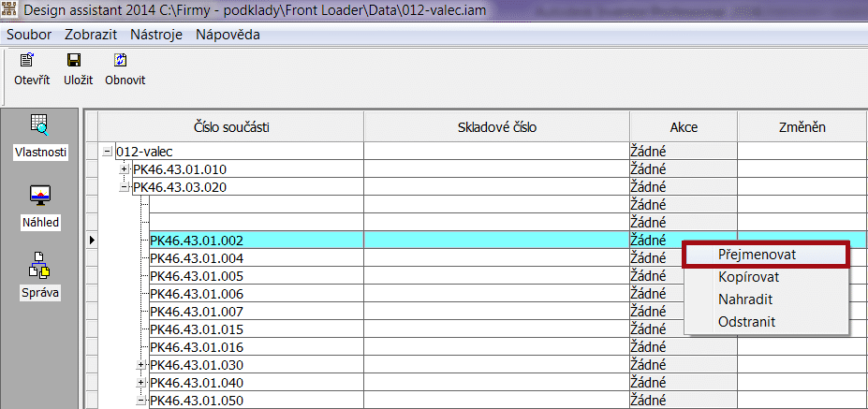Expand the PK46.43.01.040 node
The width and height of the screenshot is (868, 409).
coord(141,383)
